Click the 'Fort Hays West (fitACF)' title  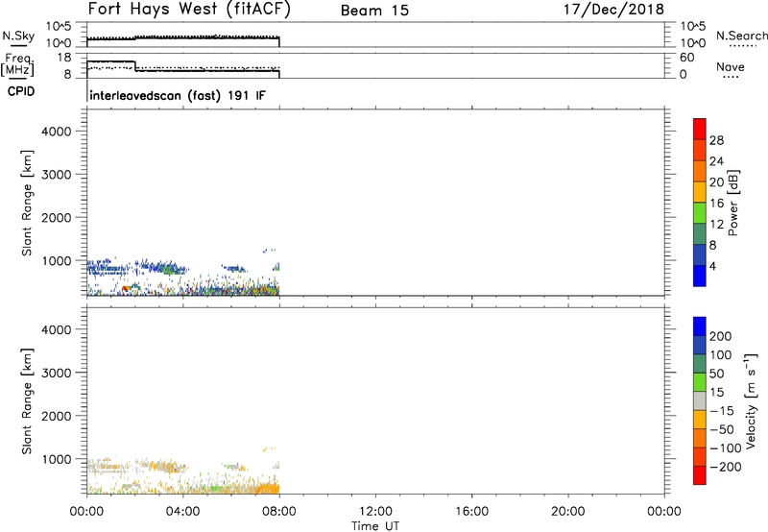(x=189, y=10)
